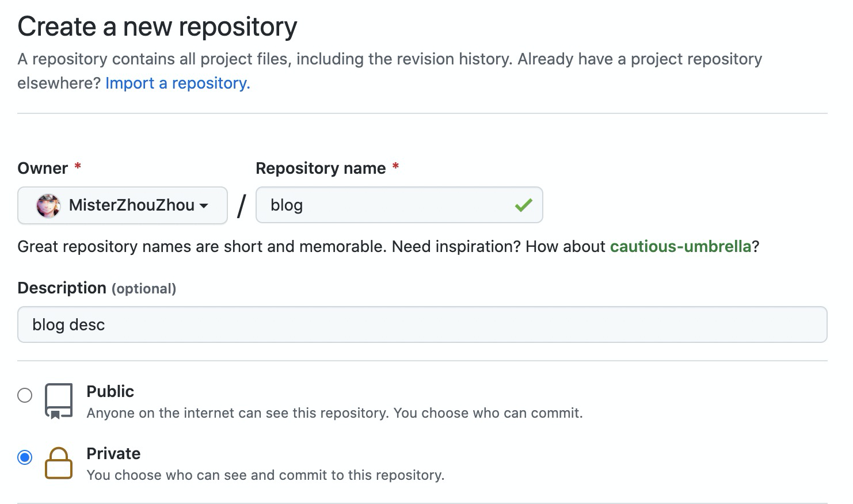
Task: Focus the Description field with blog desc
Action: [422, 325]
